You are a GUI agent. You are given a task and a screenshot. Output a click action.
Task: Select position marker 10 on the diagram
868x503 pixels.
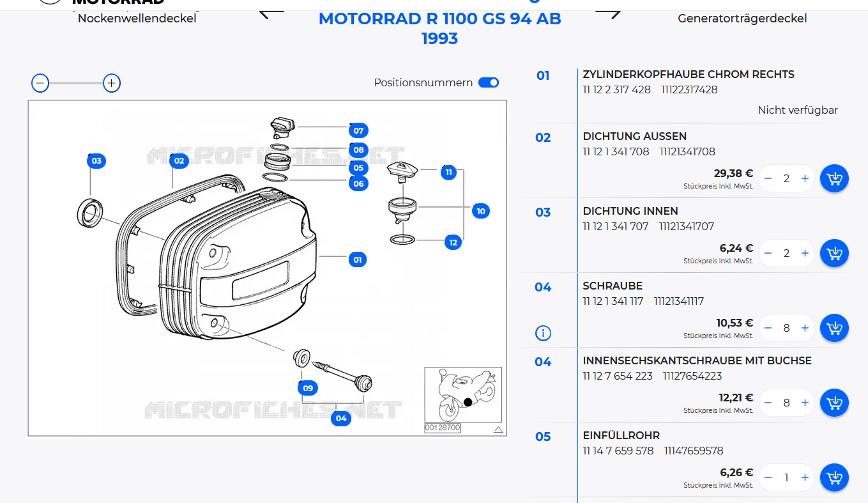pos(481,211)
